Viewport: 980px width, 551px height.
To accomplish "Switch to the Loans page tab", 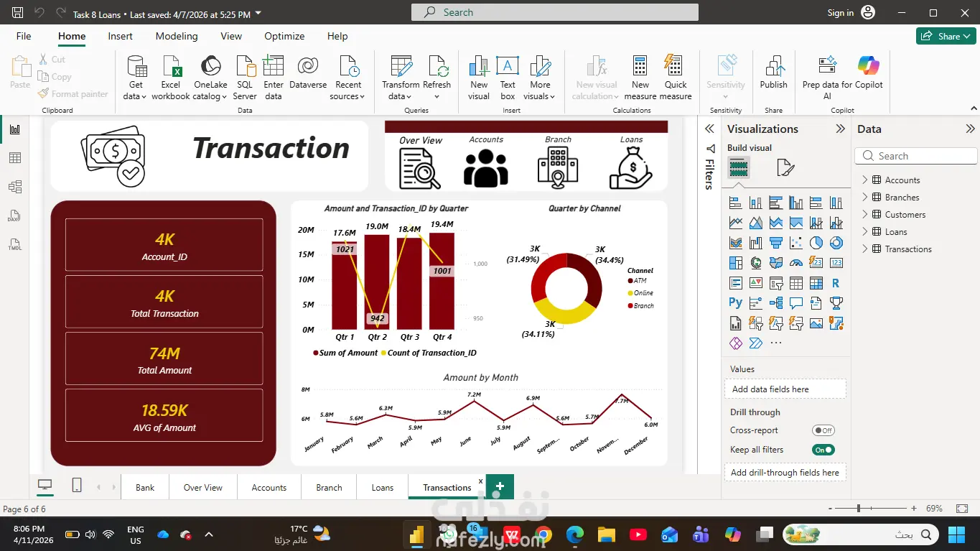I will coord(383,487).
